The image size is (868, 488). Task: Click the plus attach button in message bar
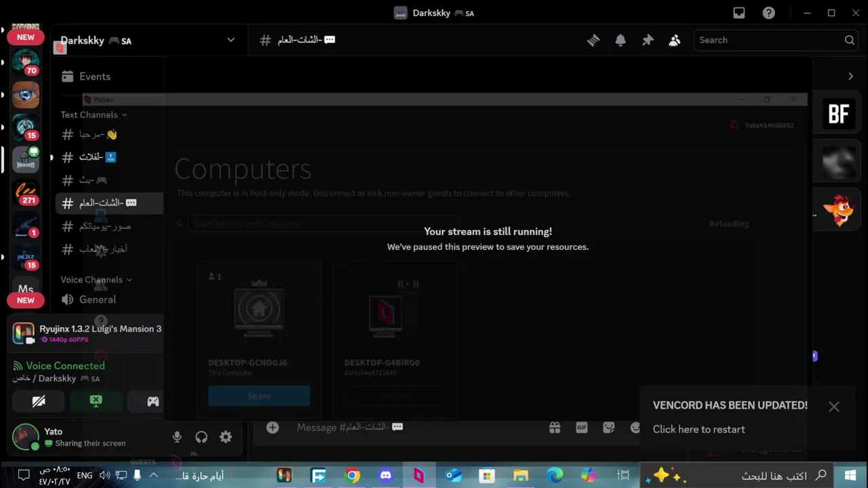point(273,428)
